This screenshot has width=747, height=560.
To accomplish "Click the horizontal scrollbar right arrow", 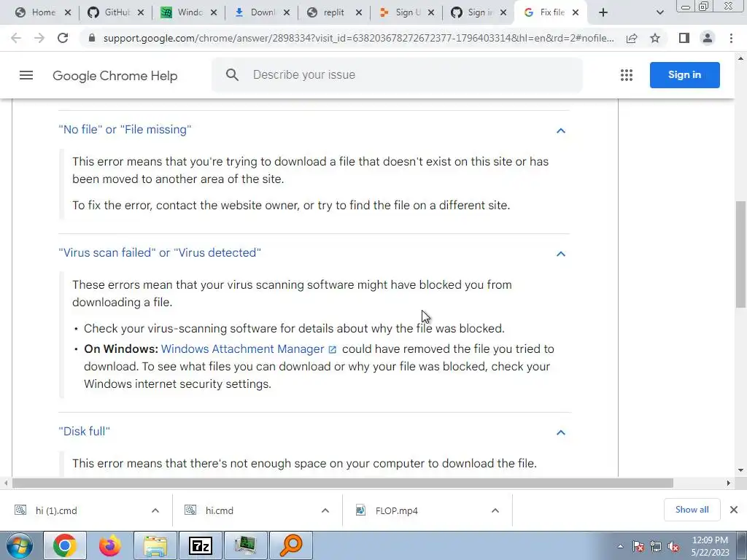I will click(x=729, y=483).
